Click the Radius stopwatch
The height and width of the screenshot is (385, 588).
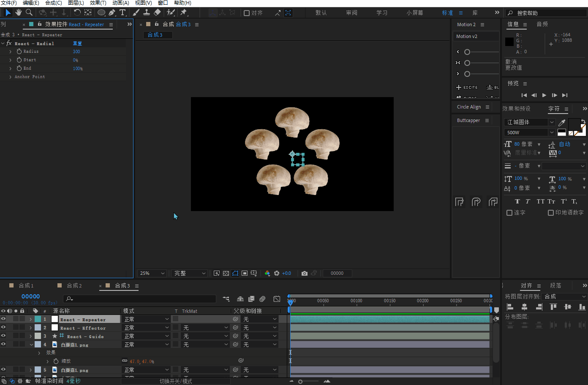(19, 52)
